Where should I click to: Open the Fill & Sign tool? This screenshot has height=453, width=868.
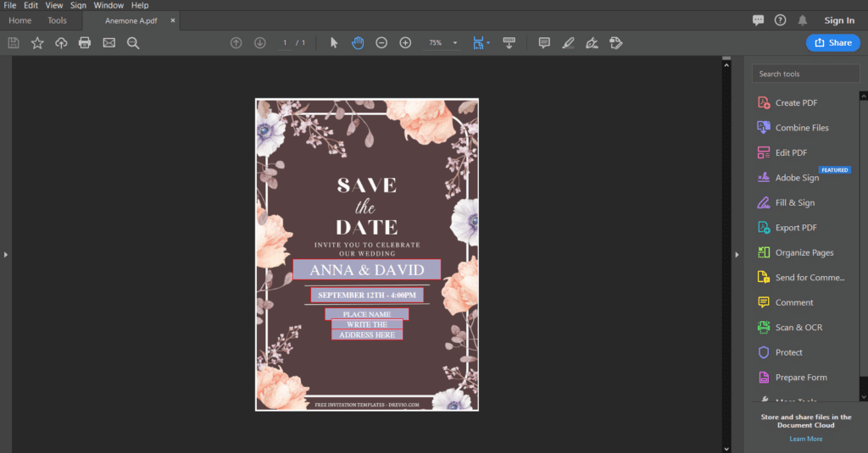(x=795, y=202)
